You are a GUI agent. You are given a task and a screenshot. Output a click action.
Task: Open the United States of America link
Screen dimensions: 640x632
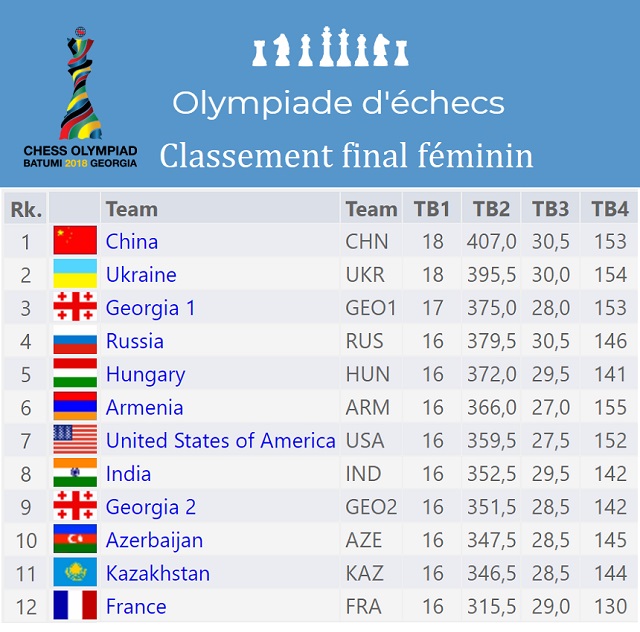point(221,440)
